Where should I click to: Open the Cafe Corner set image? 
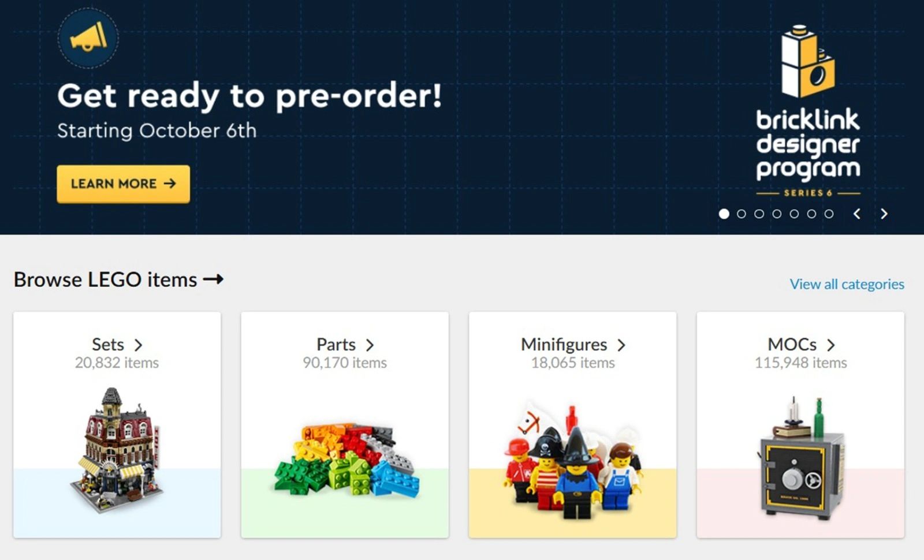[118, 450]
